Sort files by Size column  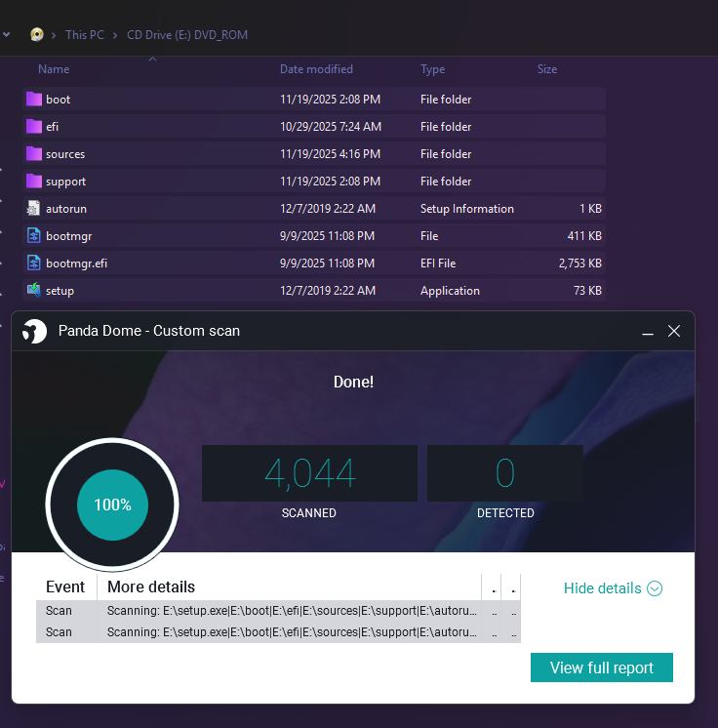546,69
